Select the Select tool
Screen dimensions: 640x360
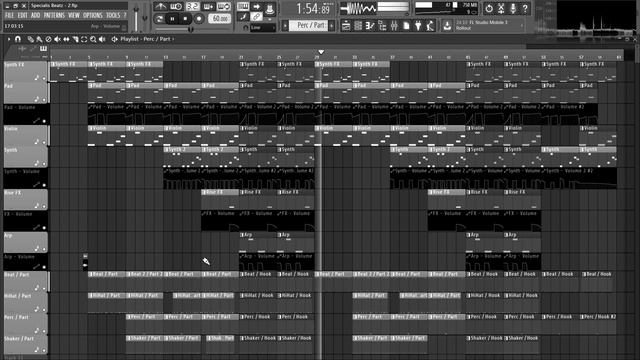point(84,39)
